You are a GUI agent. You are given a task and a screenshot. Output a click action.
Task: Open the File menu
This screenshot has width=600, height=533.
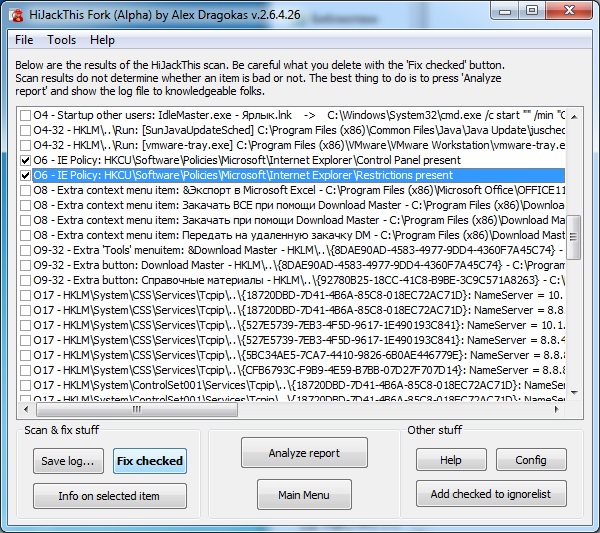24,40
